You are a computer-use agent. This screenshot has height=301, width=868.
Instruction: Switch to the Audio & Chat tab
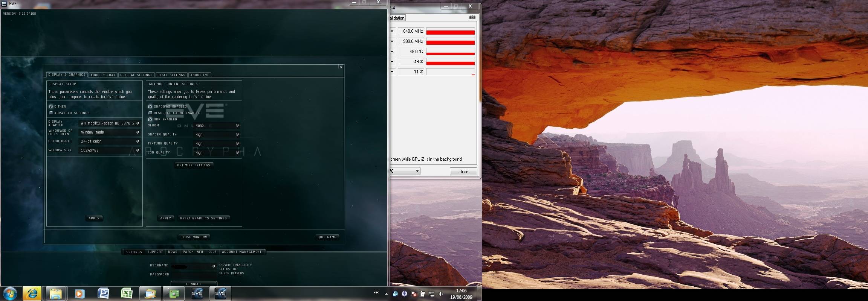click(x=103, y=75)
